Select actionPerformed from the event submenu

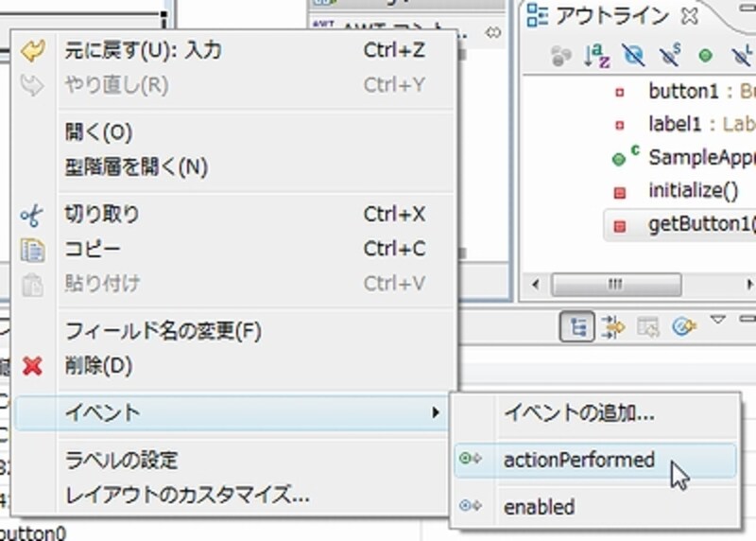(578, 460)
